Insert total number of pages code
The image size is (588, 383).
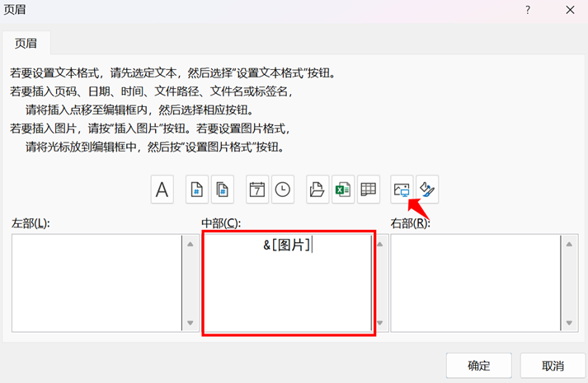223,190
